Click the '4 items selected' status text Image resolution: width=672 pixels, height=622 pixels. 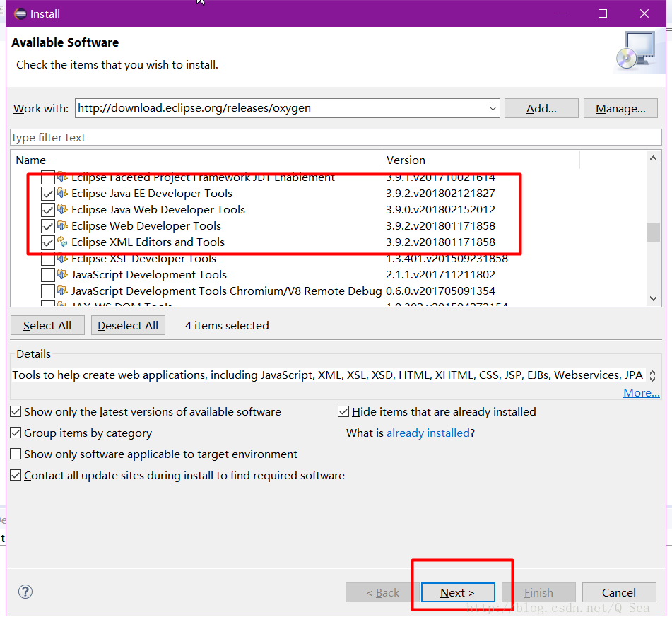pyautogui.click(x=227, y=325)
